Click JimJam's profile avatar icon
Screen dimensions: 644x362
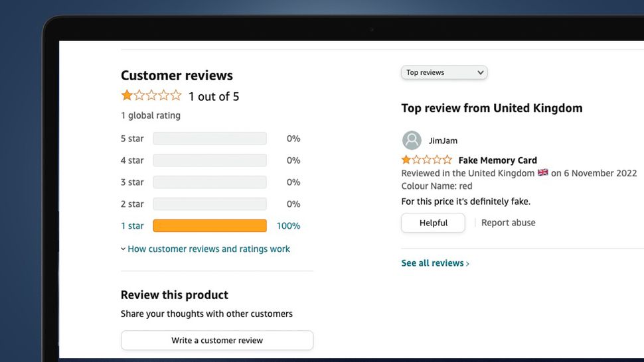[x=412, y=141]
